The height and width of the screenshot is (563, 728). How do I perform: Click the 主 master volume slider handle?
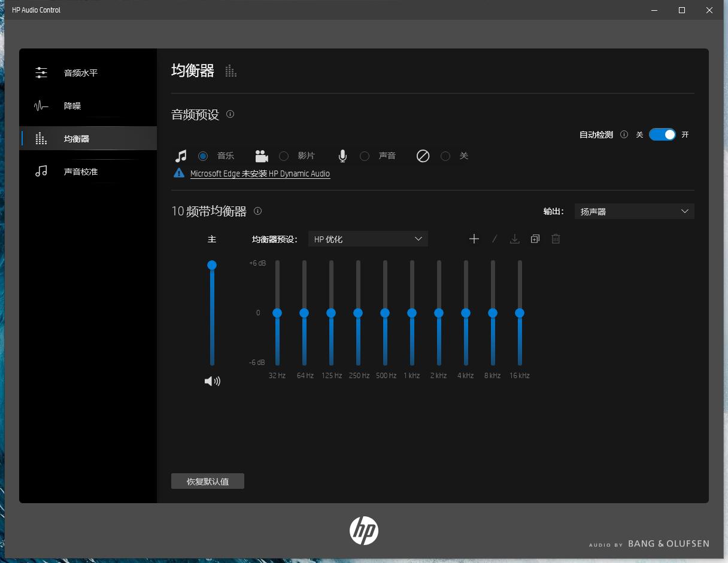pos(212,264)
